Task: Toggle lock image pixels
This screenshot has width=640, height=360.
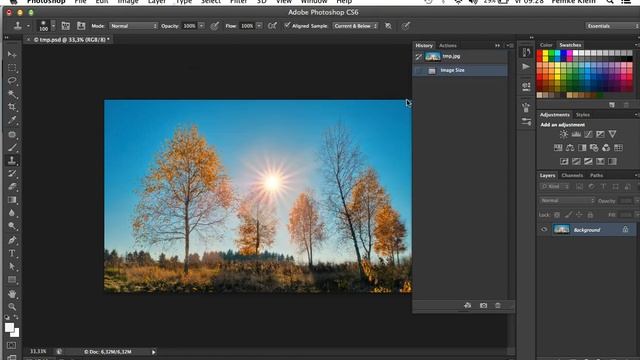Action: [x=568, y=215]
